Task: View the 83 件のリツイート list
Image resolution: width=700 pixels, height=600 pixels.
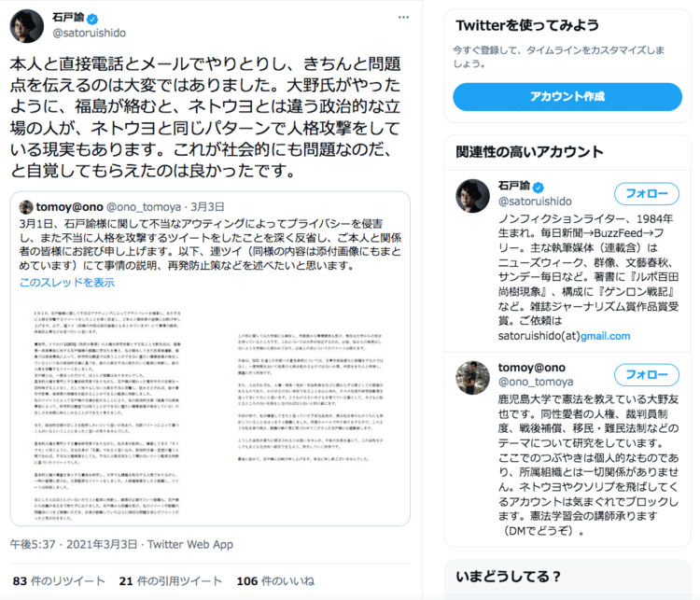Action: click(59, 580)
